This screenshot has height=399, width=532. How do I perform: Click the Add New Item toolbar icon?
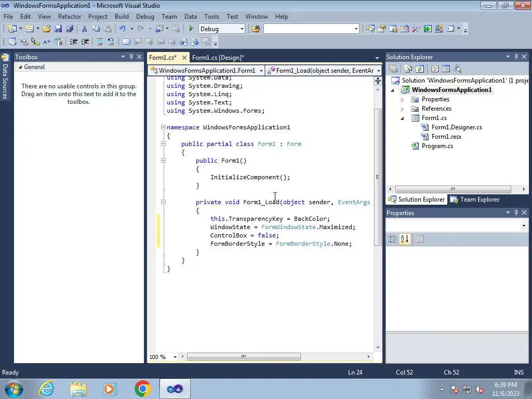pyautogui.click(x=30, y=29)
